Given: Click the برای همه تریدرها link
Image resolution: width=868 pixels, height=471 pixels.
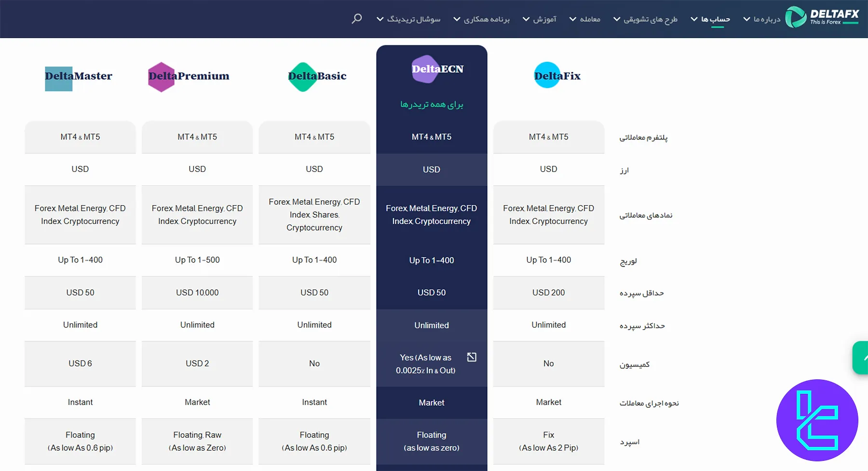Looking at the screenshot, I should pos(432,104).
